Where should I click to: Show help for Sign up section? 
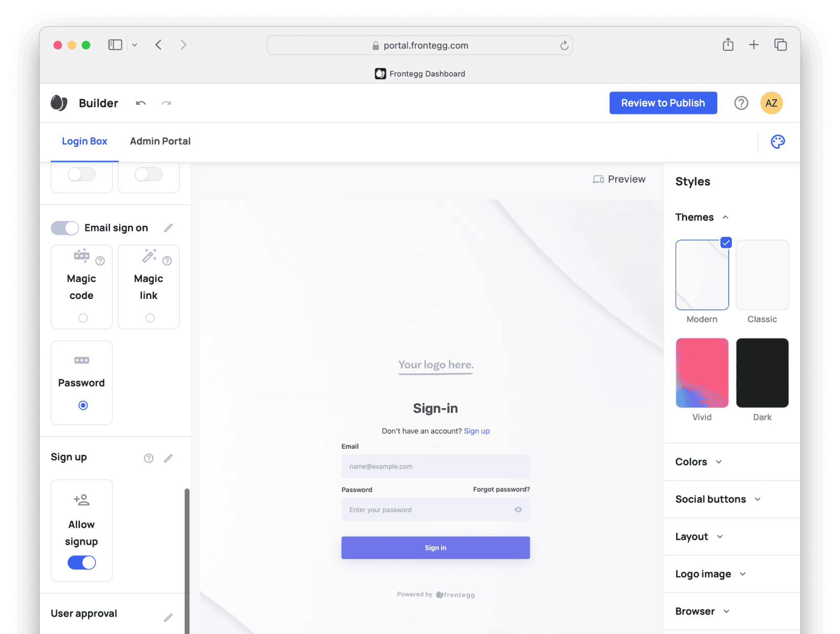(149, 458)
